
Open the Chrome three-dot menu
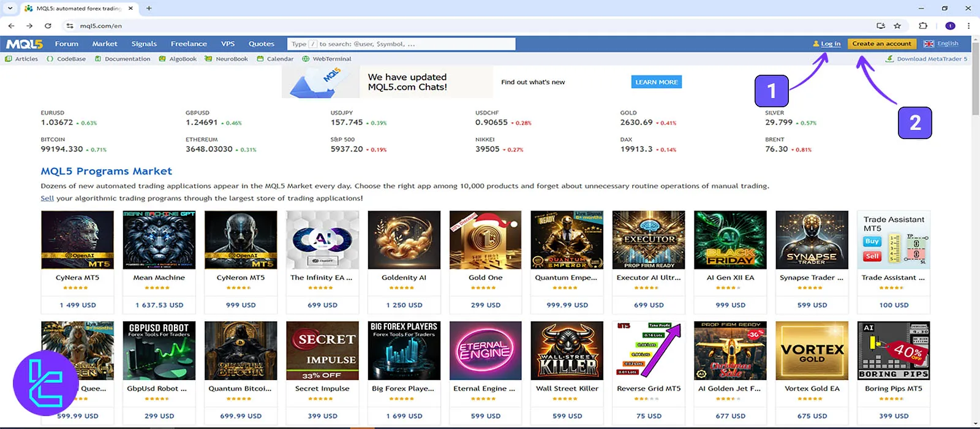pos(968,26)
